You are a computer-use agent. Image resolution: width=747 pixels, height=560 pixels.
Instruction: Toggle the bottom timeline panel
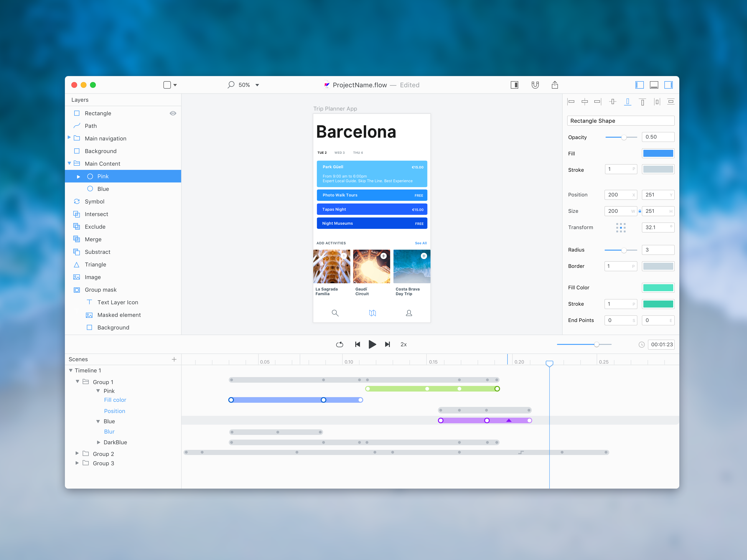point(654,85)
